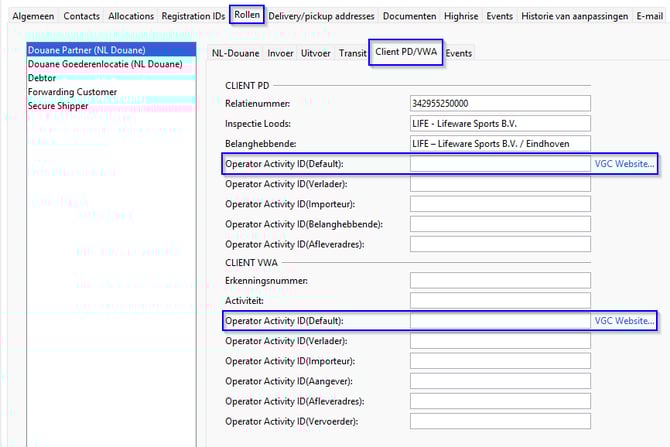Screen dimensions: 670x447
Task: Click the Relatienummer input field
Action: click(500, 103)
